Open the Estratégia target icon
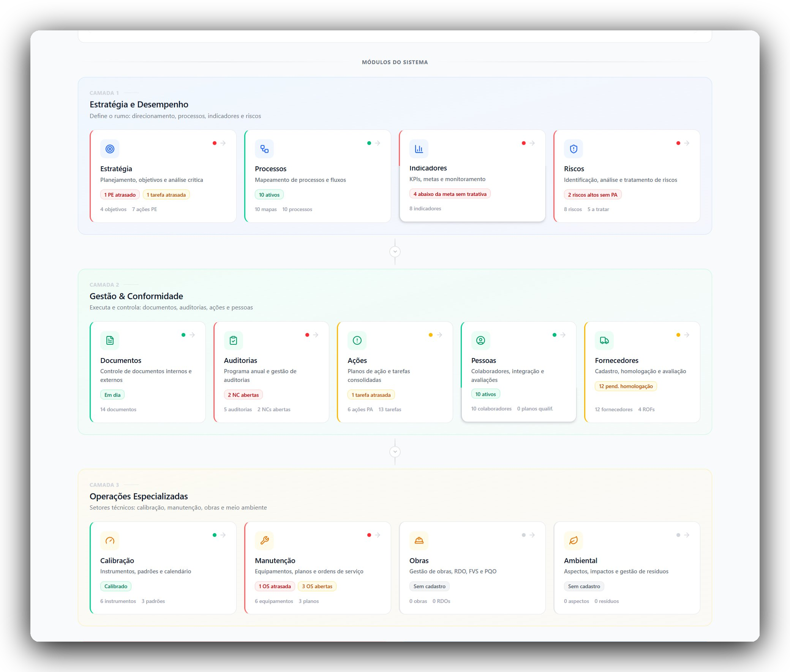This screenshot has width=790, height=672. (110, 149)
